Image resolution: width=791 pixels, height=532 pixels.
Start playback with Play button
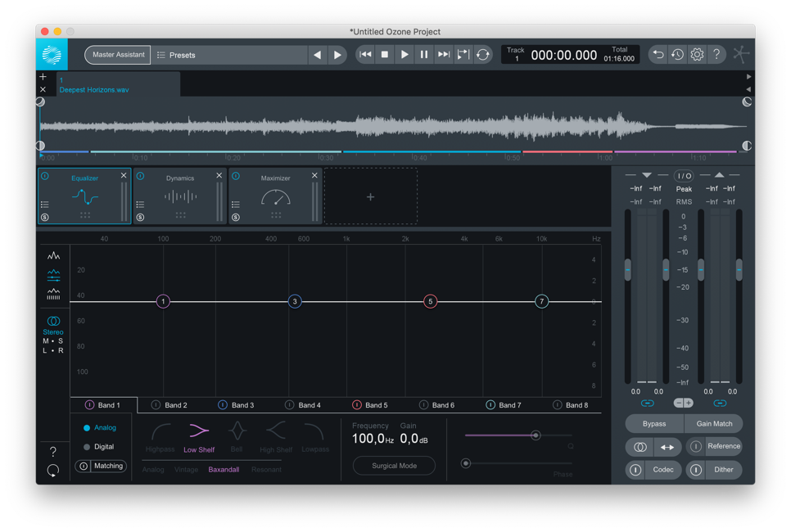tap(405, 55)
